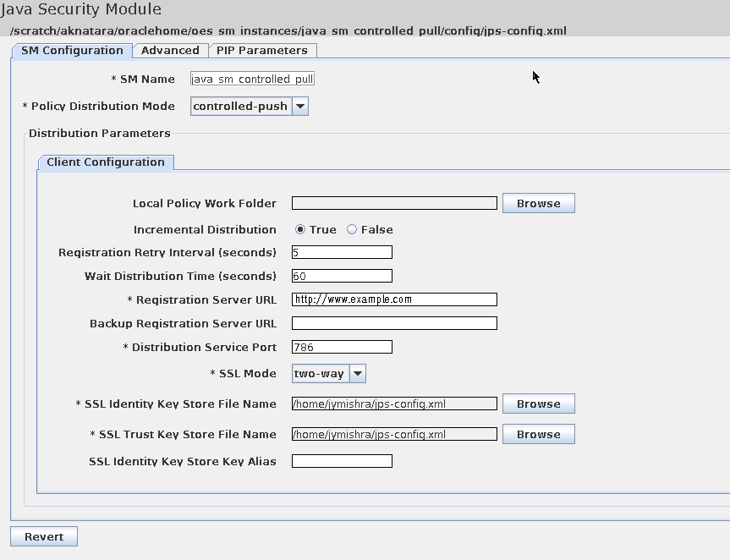
Task: Click the Wait Distribution Time field
Action: click(343, 276)
